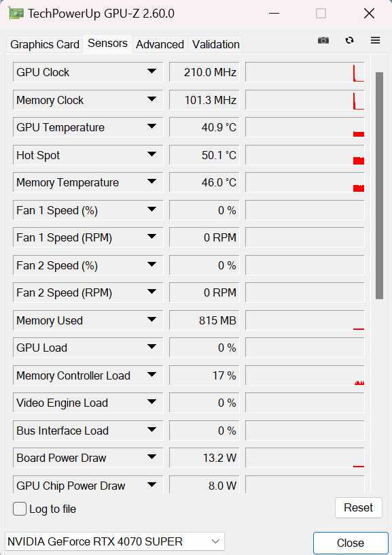Screen dimensions: 392x555
Task: Switch to the Graphics Card tab
Action: coord(43,44)
